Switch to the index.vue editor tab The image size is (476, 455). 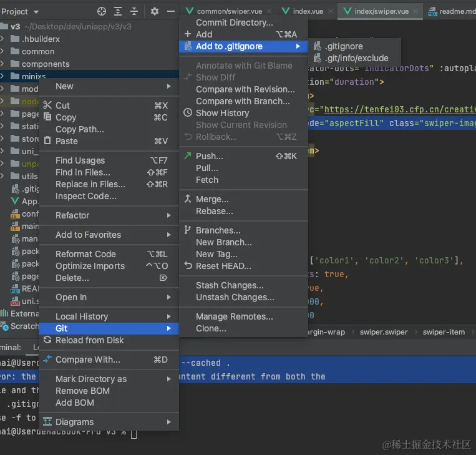[308, 11]
